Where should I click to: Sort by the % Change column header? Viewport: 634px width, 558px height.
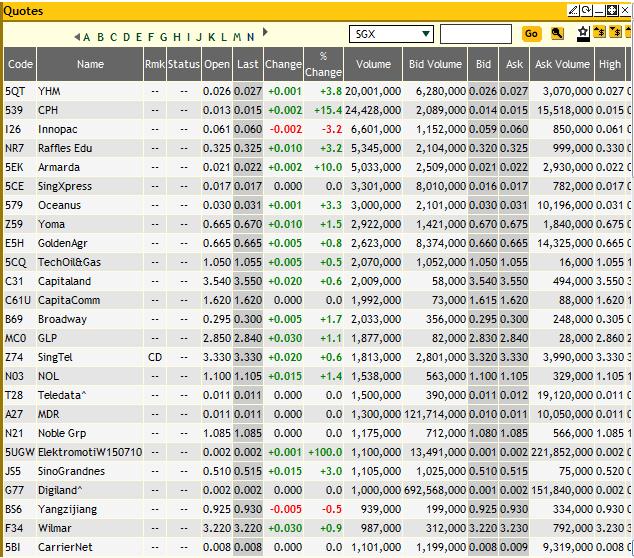click(323, 64)
